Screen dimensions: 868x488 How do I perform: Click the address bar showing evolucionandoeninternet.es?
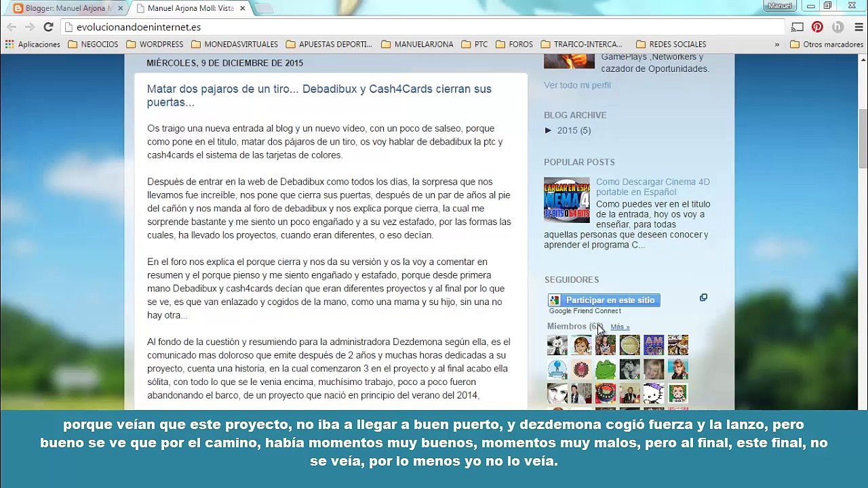[x=424, y=27]
